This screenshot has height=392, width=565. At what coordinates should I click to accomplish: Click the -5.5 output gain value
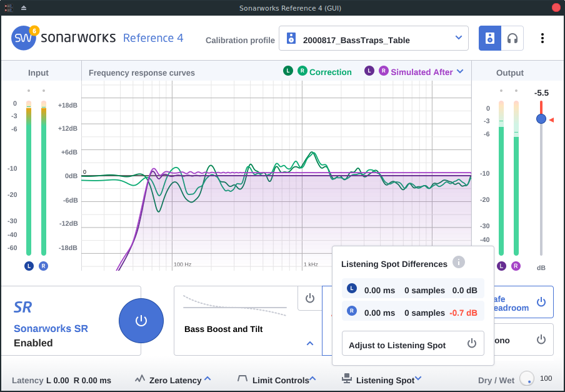click(541, 93)
